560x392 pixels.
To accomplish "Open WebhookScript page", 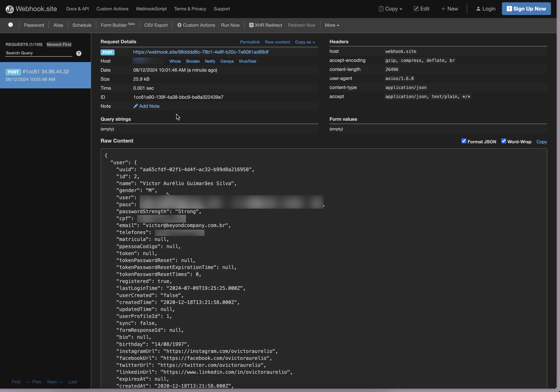I will tap(151, 9).
